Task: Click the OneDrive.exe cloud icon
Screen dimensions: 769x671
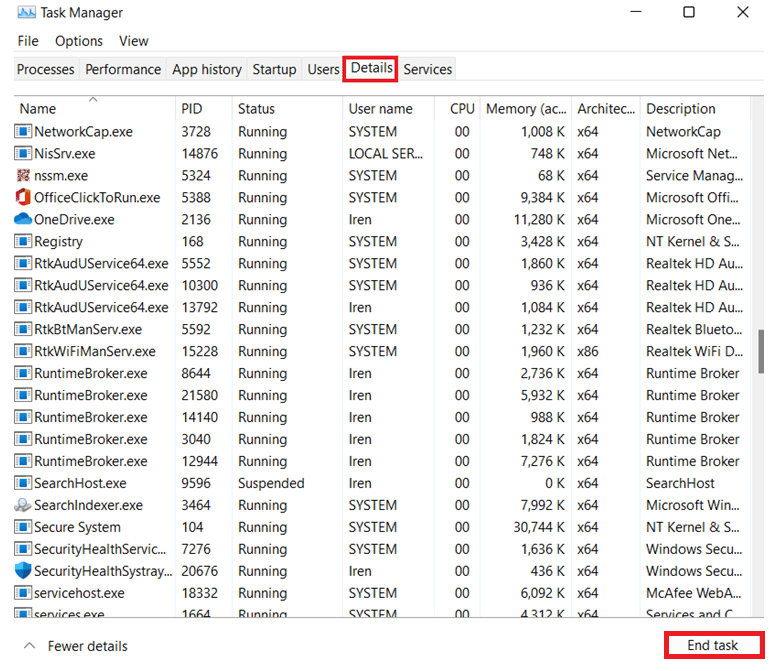Action: (x=23, y=219)
